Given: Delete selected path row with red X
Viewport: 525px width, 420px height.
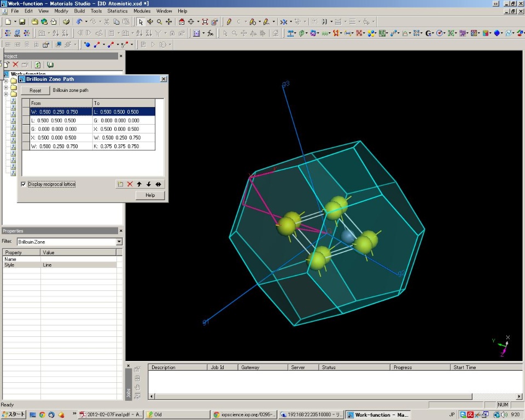Looking at the screenshot, I should pyautogui.click(x=130, y=184).
